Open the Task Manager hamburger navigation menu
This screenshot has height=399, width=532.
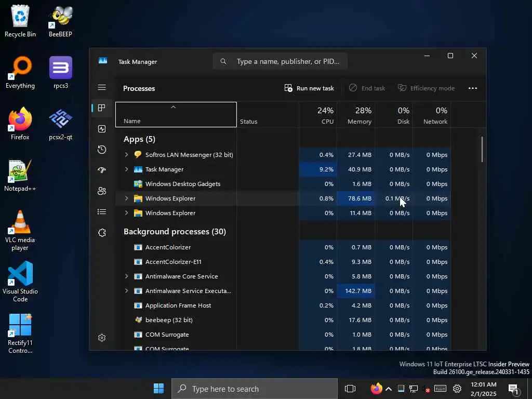point(102,87)
